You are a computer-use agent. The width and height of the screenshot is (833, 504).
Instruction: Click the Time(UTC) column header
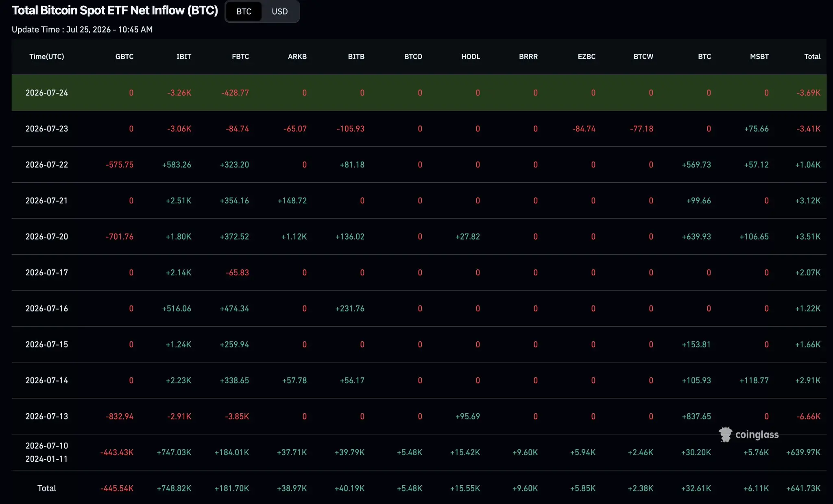tap(47, 57)
